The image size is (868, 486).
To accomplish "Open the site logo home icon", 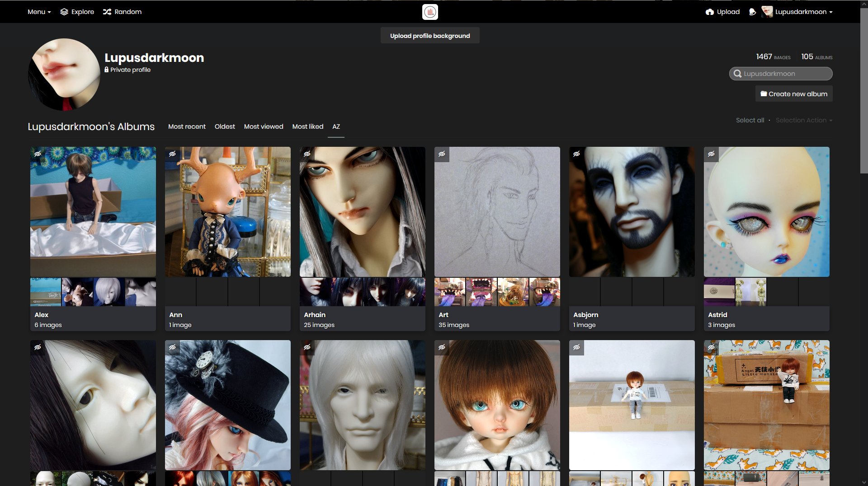I will [430, 12].
